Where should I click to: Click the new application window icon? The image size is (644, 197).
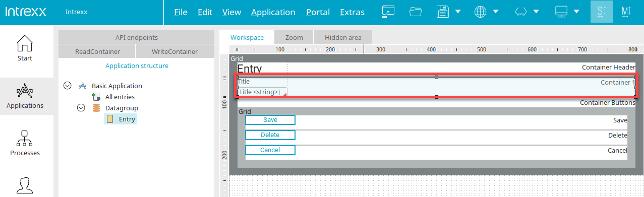point(388,12)
